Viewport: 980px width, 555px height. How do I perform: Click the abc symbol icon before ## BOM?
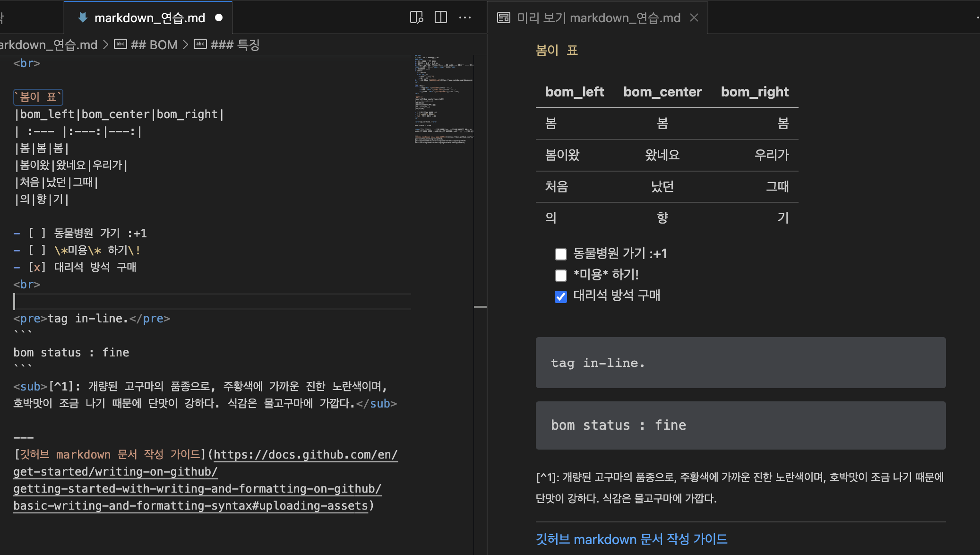(120, 44)
